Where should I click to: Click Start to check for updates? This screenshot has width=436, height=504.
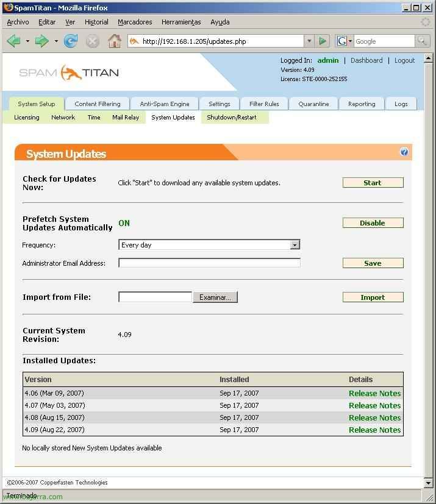(x=373, y=183)
